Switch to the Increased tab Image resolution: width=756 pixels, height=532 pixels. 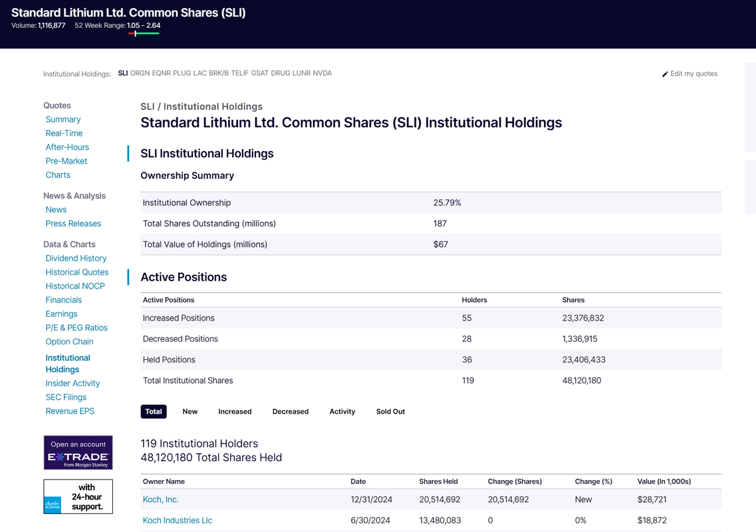[x=235, y=412]
